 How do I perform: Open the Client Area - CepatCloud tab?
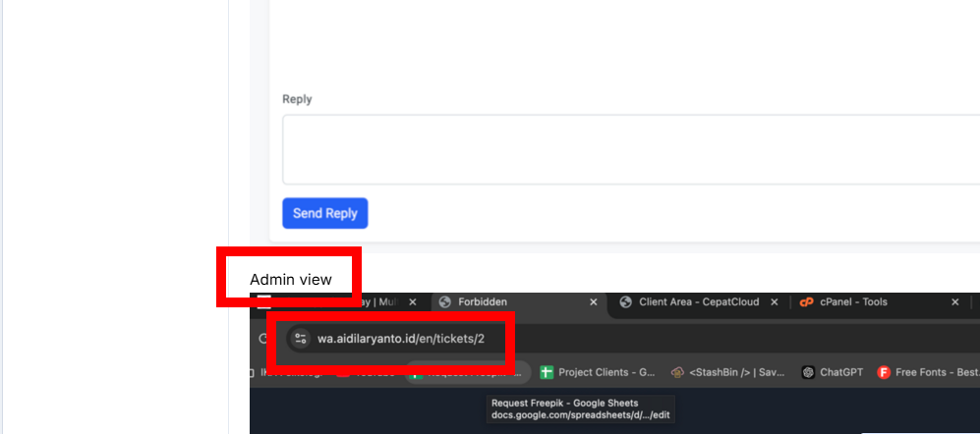click(699, 302)
